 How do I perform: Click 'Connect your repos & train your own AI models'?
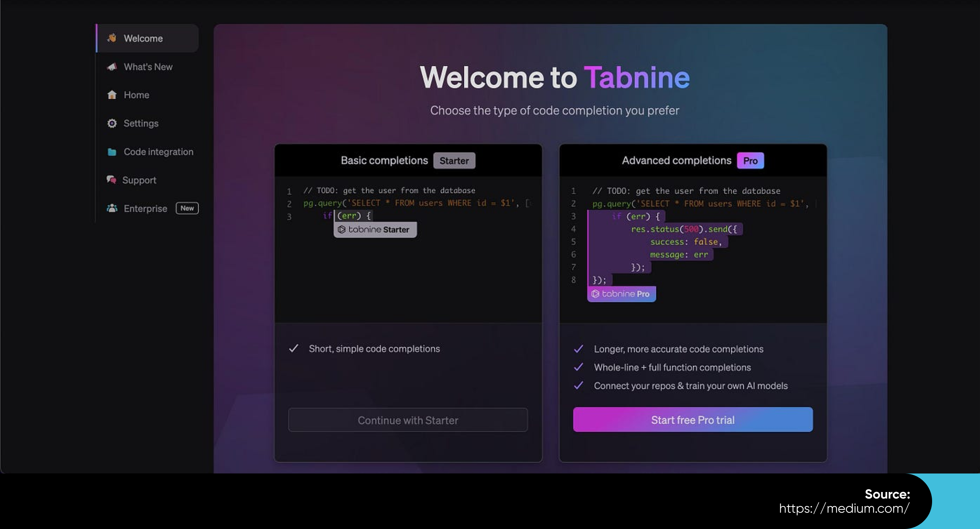691,386
